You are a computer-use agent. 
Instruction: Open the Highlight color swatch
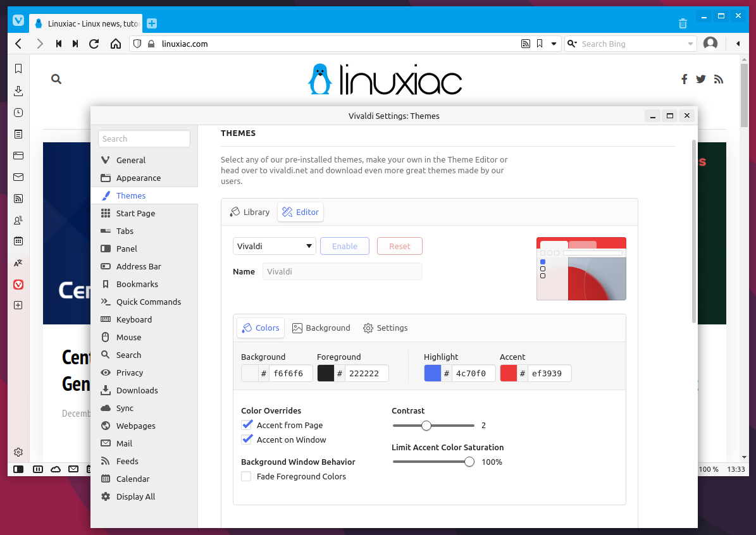point(433,373)
